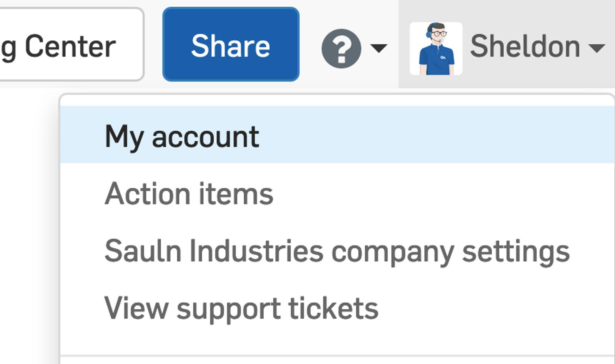The image size is (615, 364).
Task: Share the document with the Share button
Action: (x=231, y=44)
